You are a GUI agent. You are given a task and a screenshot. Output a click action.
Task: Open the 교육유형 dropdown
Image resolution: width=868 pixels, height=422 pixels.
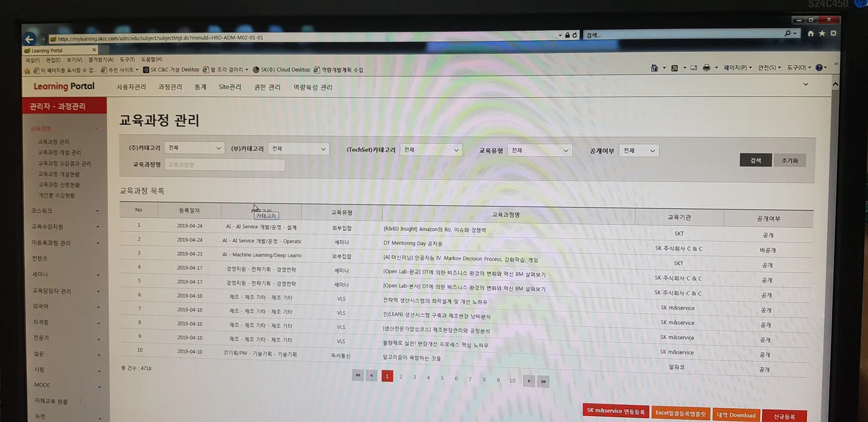(x=539, y=150)
